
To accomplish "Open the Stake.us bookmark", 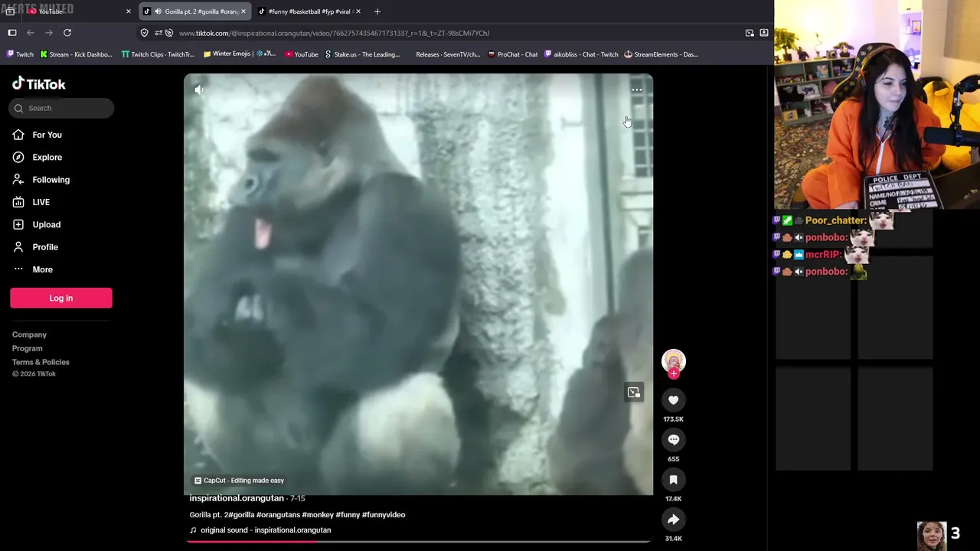I will (362, 54).
